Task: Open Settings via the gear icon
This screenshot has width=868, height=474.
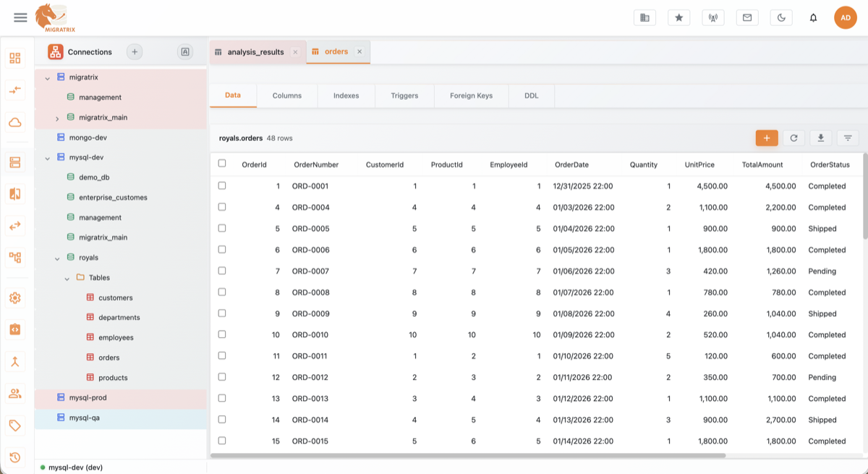Action: point(14,297)
